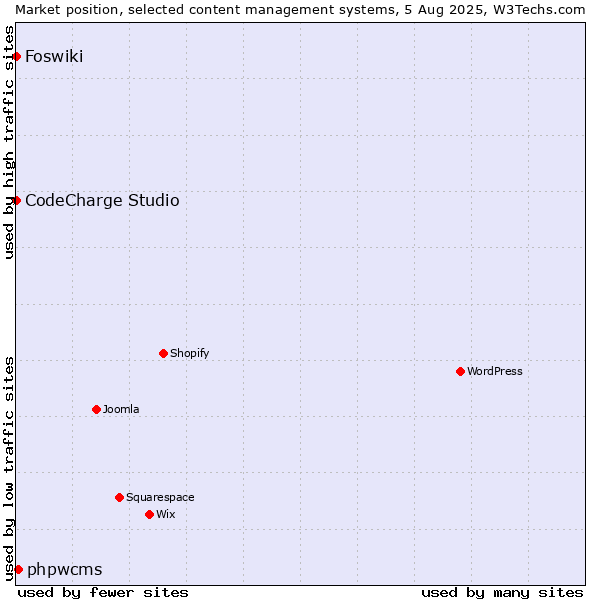The width and height of the screenshot is (600, 600).
Task: Click the Wix label text
Action: 166,514
